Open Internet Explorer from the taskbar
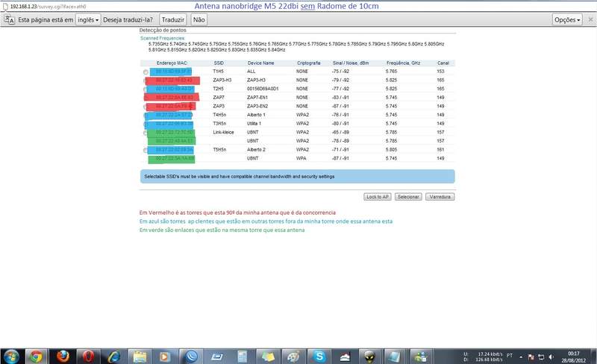This screenshot has height=364, width=597. tap(114, 357)
